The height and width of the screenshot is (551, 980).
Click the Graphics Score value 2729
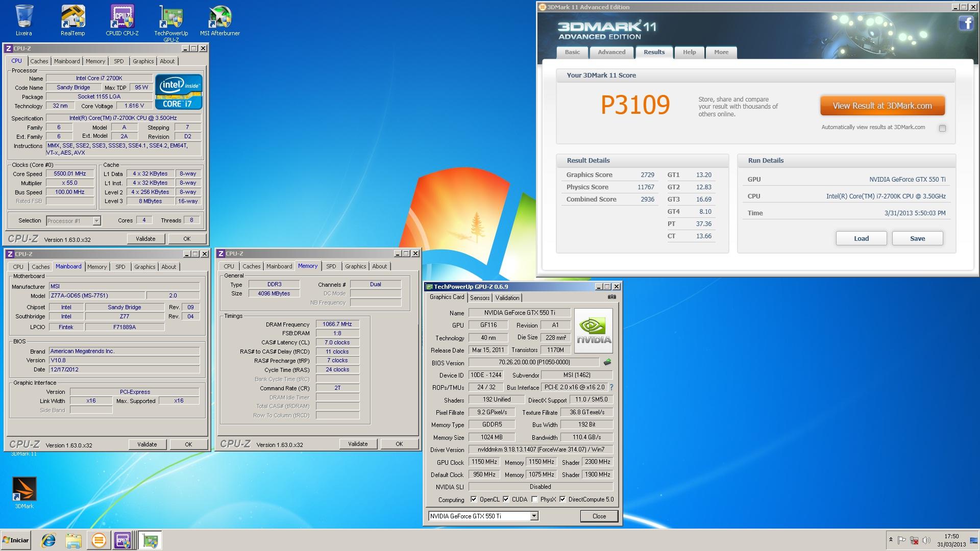click(x=647, y=175)
